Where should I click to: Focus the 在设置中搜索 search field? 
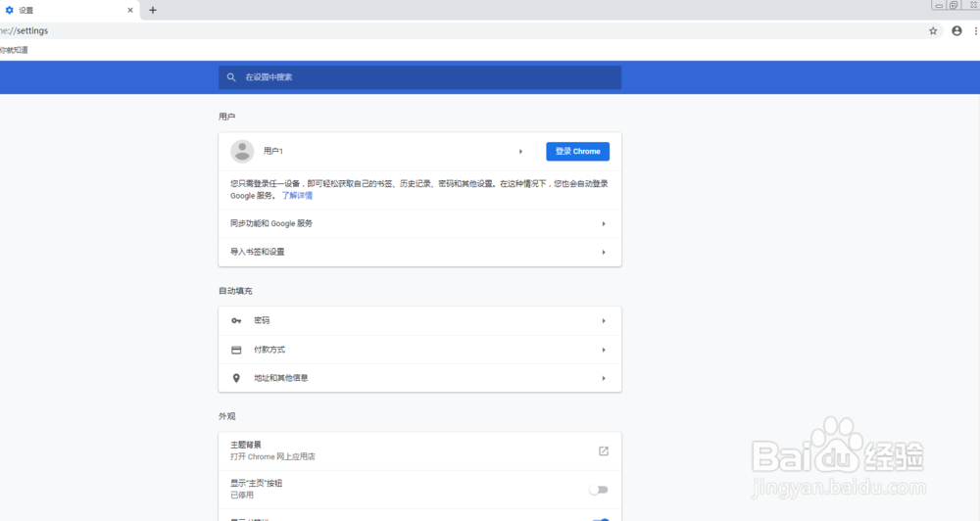coord(420,77)
